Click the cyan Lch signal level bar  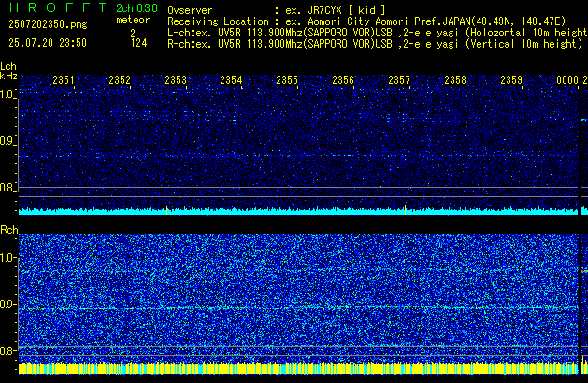pos(298,212)
